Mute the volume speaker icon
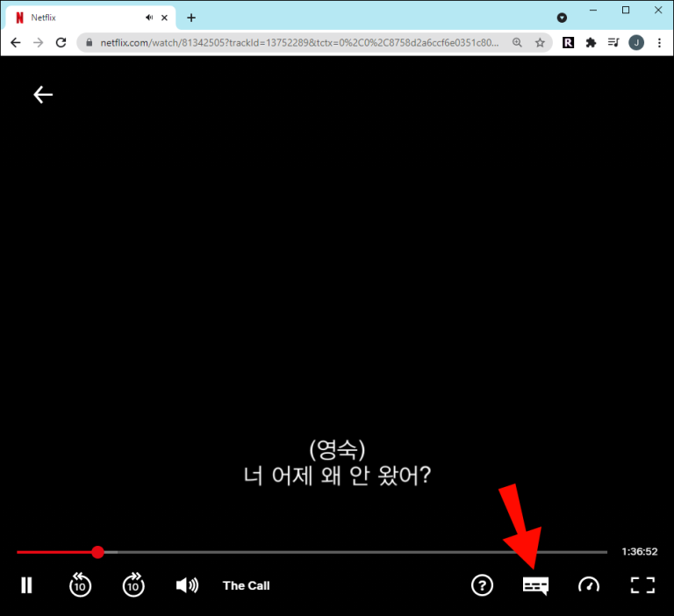This screenshot has height=616, width=674. pyautogui.click(x=187, y=585)
